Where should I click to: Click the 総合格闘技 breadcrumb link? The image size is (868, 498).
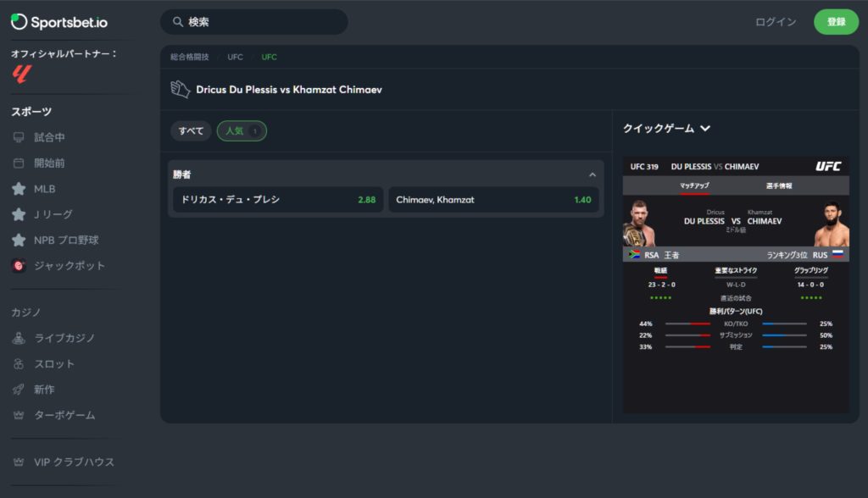coord(189,57)
